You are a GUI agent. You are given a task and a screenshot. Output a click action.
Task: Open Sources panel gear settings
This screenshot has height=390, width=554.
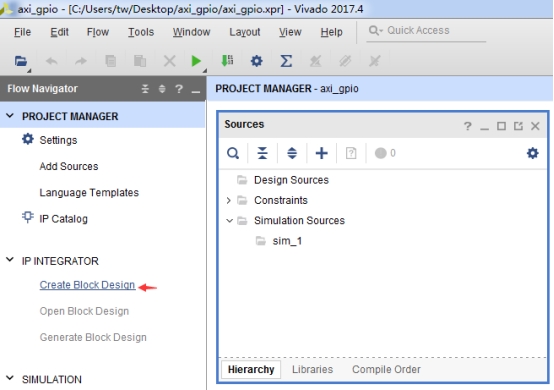click(532, 153)
